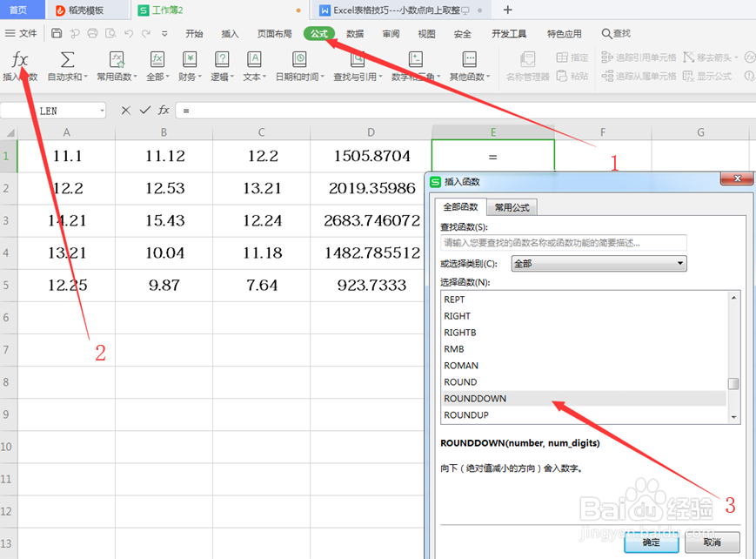Switch to the Excel表格技巧 document tab

[x=402, y=10]
